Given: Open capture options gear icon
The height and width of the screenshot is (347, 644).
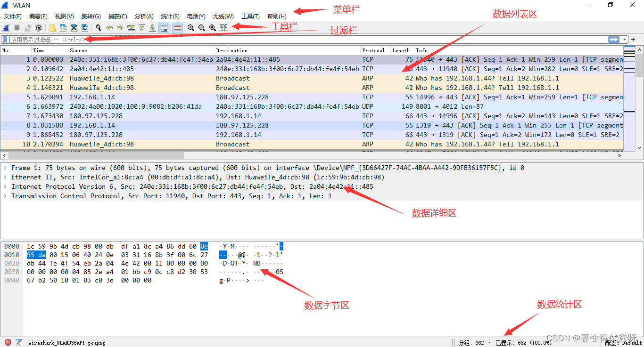Looking at the screenshot, I should click(39, 28).
